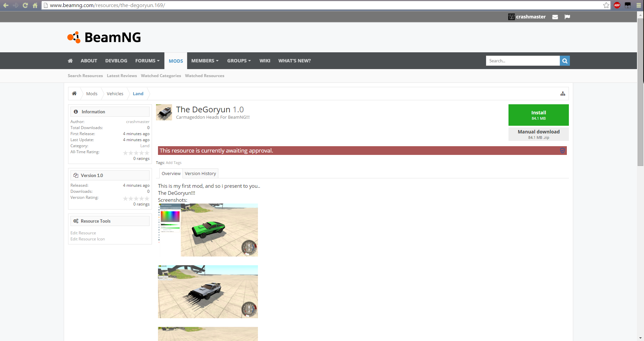The height and width of the screenshot is (341, 644).
Task: Open the browser home icon
Action: (x=35, y=5)
